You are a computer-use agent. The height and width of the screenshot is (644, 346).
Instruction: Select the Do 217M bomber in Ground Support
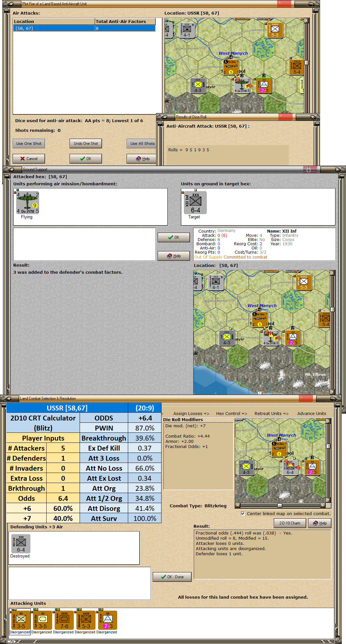[x=28, y=203]
